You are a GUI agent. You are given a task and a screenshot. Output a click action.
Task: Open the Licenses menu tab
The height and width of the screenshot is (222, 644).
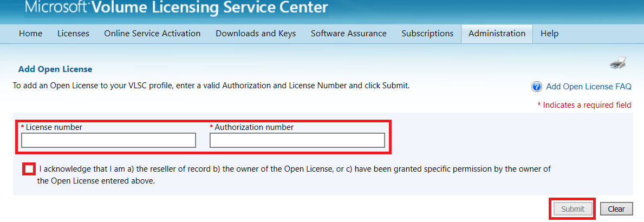[74, 34]
